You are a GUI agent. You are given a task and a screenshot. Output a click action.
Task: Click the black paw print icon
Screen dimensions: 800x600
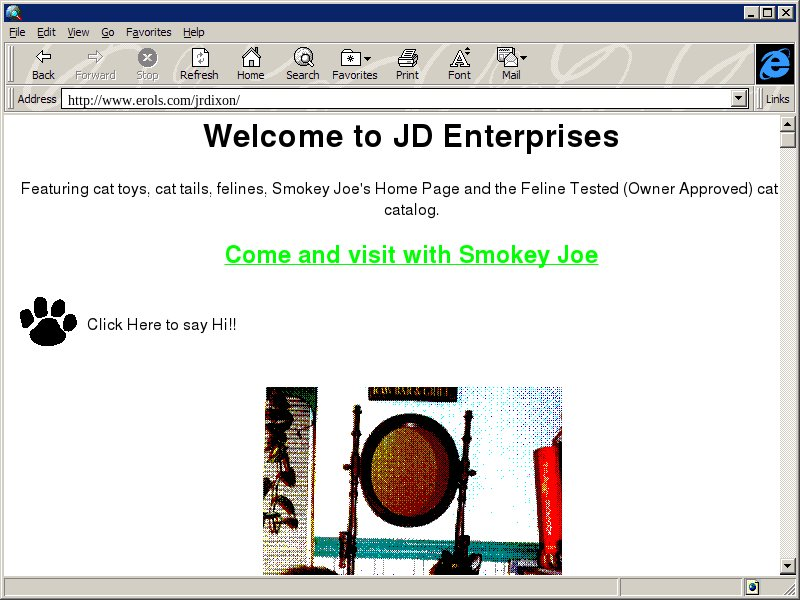[48, 322]
